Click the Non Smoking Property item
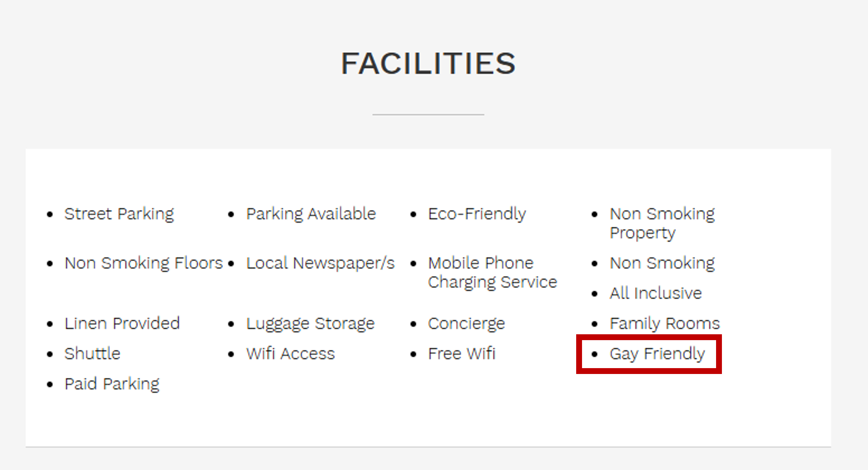Image resolution: width=868 pixels, height=470 pixels. point(662,223)
